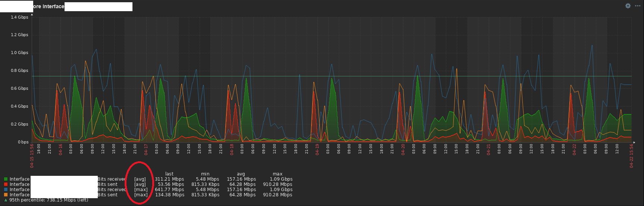Click the 'max' legend column header
Image resolution: width=644 pixels, height=206 pixels.
click(x=277, y=174)
